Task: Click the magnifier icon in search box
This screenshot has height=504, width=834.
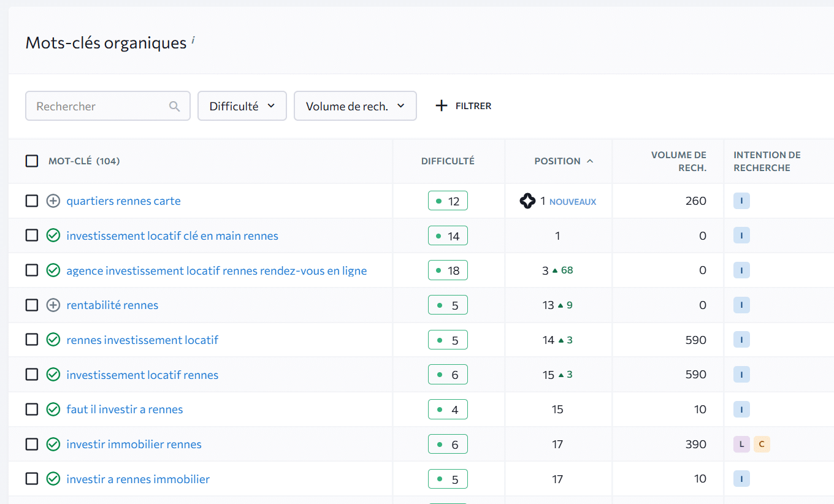Action: pyautogui.click(x=175, y=106)
